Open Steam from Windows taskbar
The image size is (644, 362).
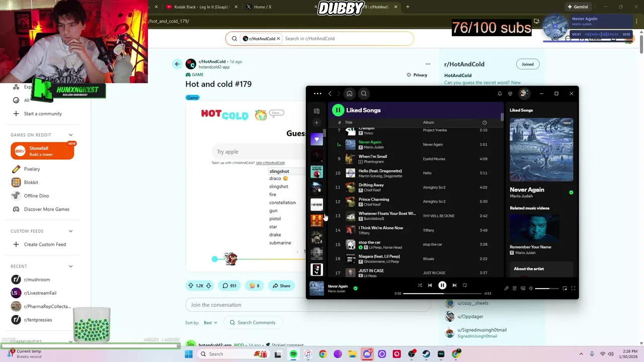click(426, 354)
